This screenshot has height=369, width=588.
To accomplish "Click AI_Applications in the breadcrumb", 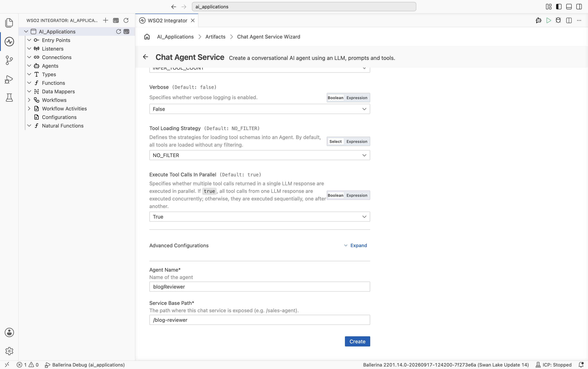I will click(x=175, y=37).
